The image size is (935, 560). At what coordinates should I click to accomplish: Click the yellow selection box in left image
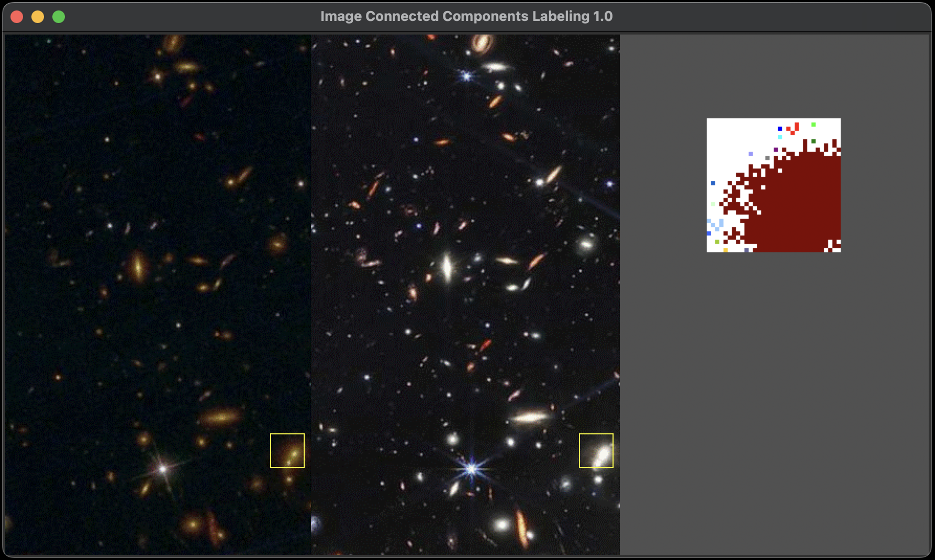click(x=287, y=450)
